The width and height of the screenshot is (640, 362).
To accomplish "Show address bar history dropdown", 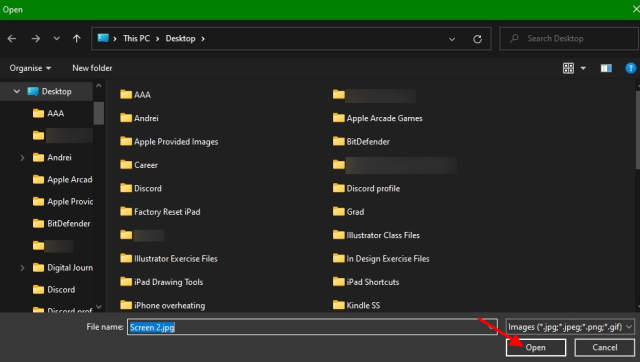I will tap(452, 39).
